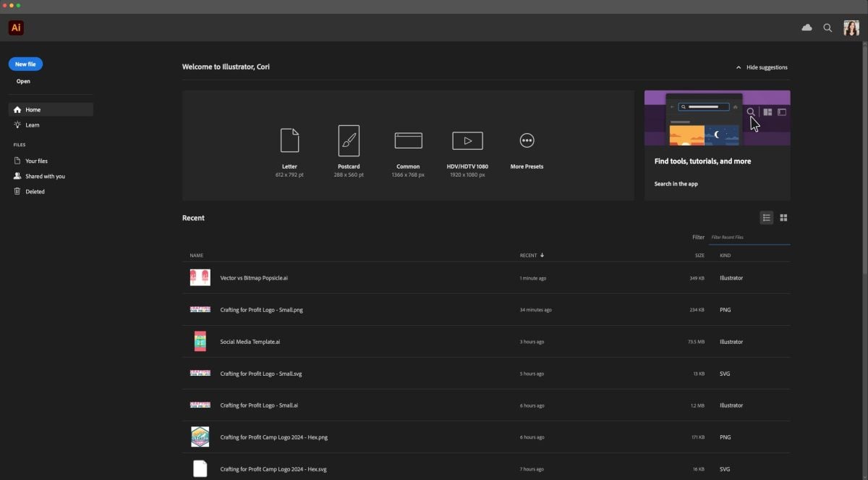
Task: Open Crafting for Profit Logo - Small.ai
Action: (259, 405)
